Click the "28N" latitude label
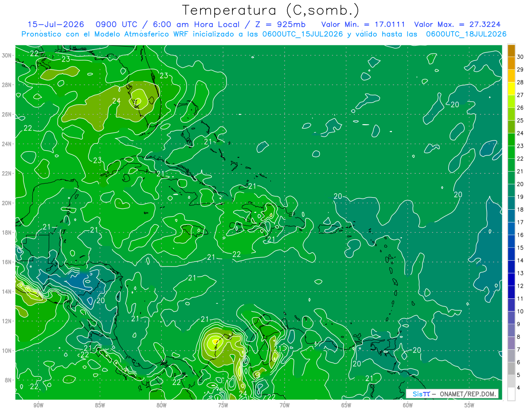Screen dimensions: 532x411 coord(7,85)
